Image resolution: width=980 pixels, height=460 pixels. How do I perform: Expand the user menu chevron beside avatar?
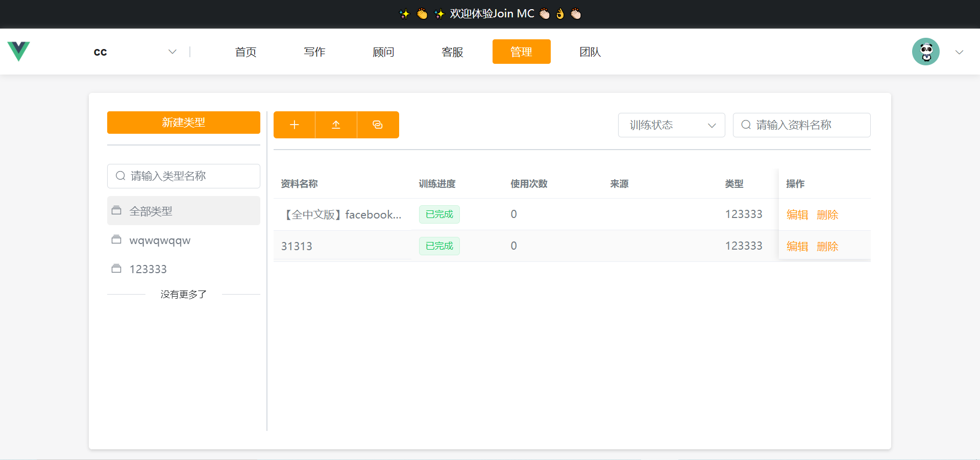pos(959,52)
